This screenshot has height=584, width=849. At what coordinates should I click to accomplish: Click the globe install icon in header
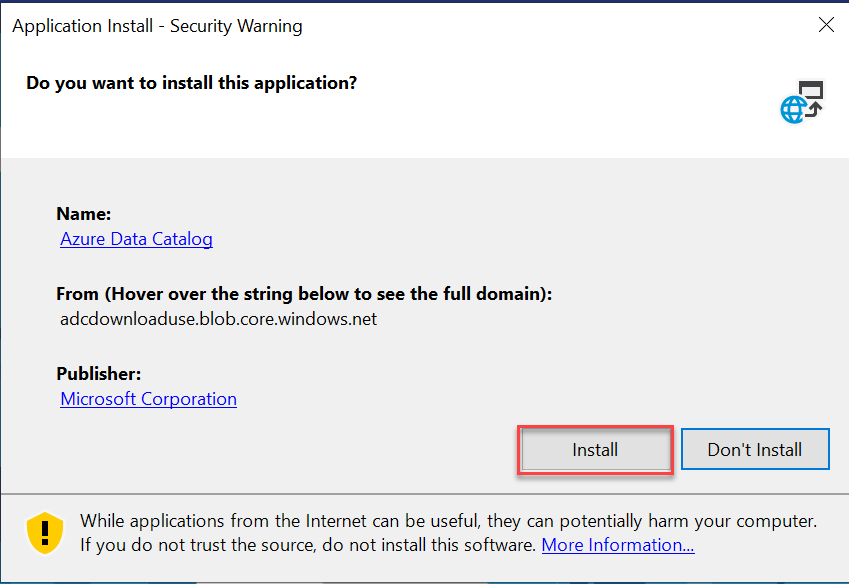click(x=794, y=110)
